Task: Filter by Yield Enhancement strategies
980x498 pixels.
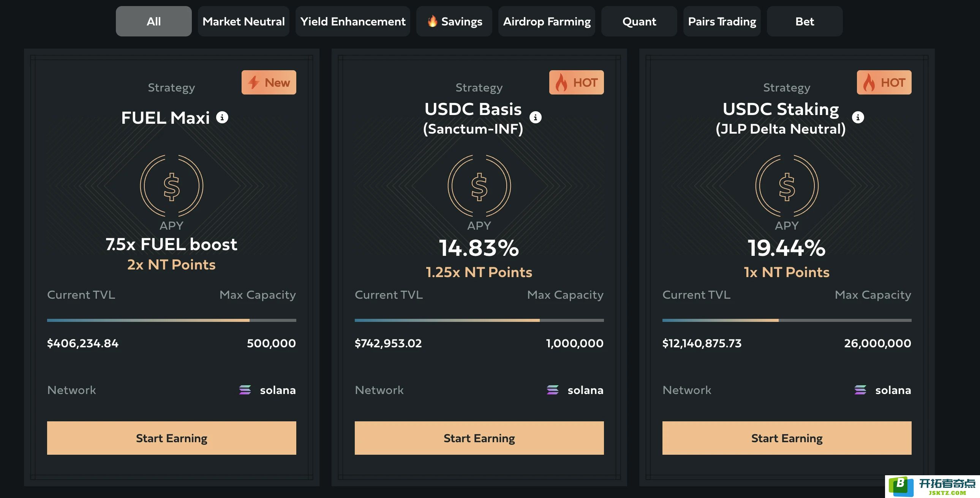Action: pyautogui.click(x=352, y=21)
